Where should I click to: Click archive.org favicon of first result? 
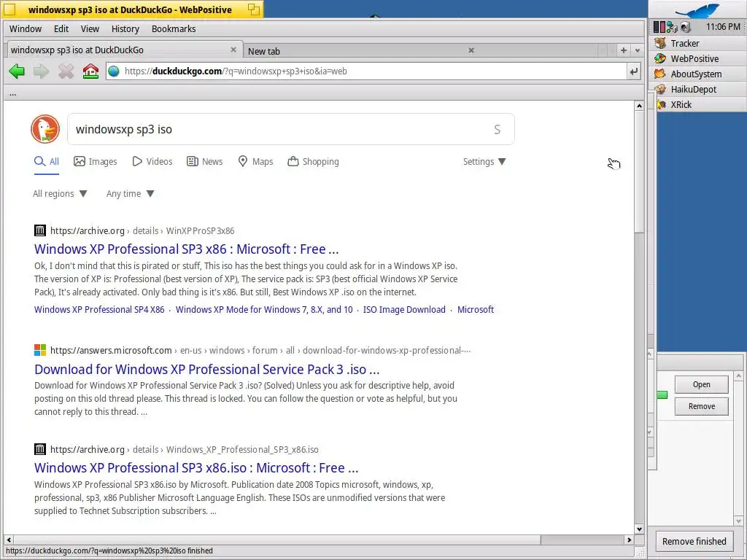40,230
